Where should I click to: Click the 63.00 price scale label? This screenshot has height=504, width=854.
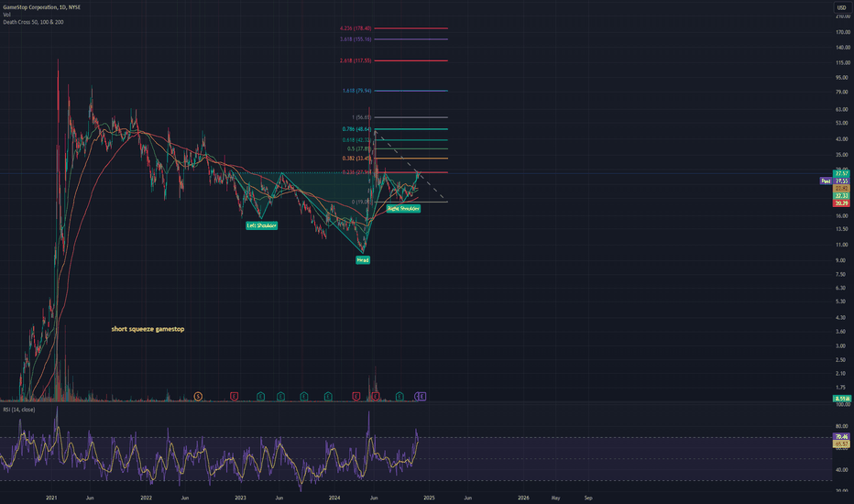pyautogui.click(x=843, y=109)
